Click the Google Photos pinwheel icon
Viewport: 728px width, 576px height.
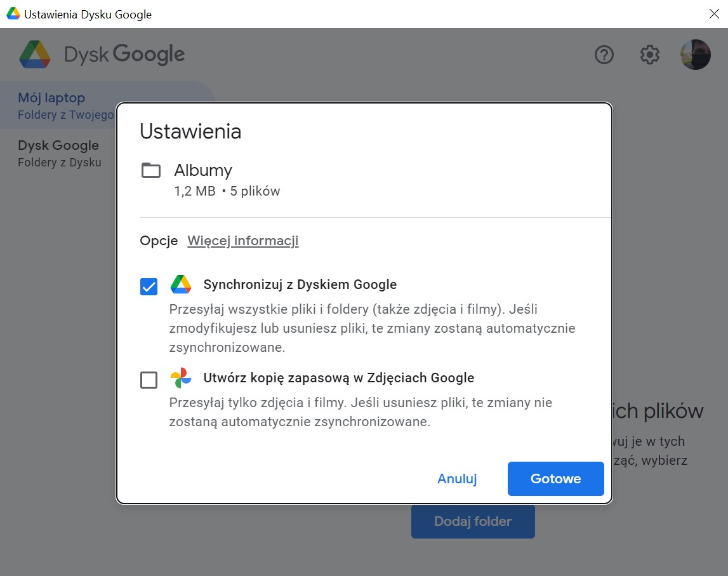pos(181,378)
